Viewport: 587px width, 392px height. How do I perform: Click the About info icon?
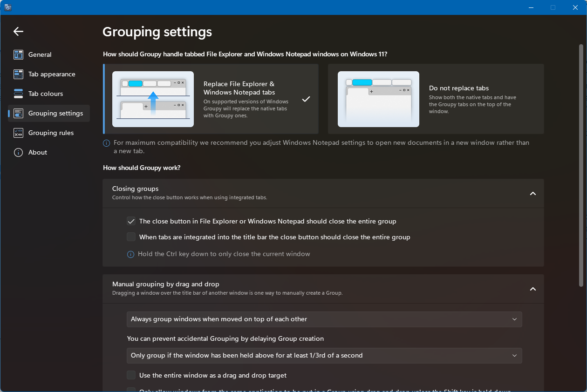click(x=18, y=152)
